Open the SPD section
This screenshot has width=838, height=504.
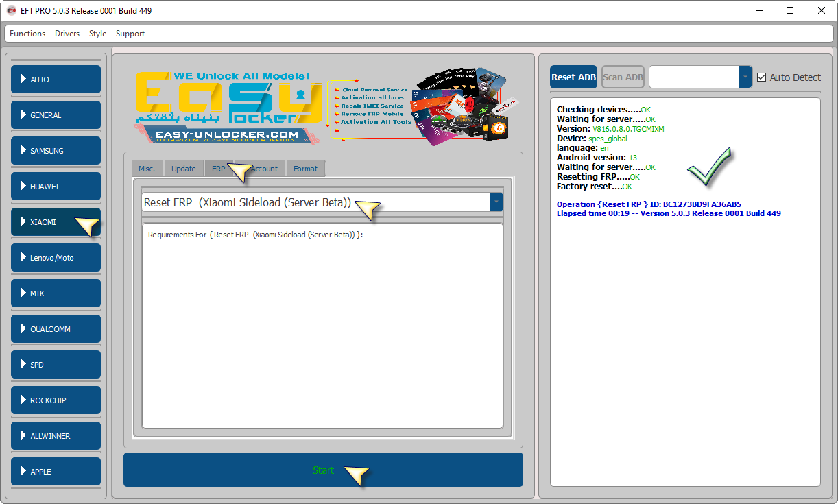(x=56, y=365)
